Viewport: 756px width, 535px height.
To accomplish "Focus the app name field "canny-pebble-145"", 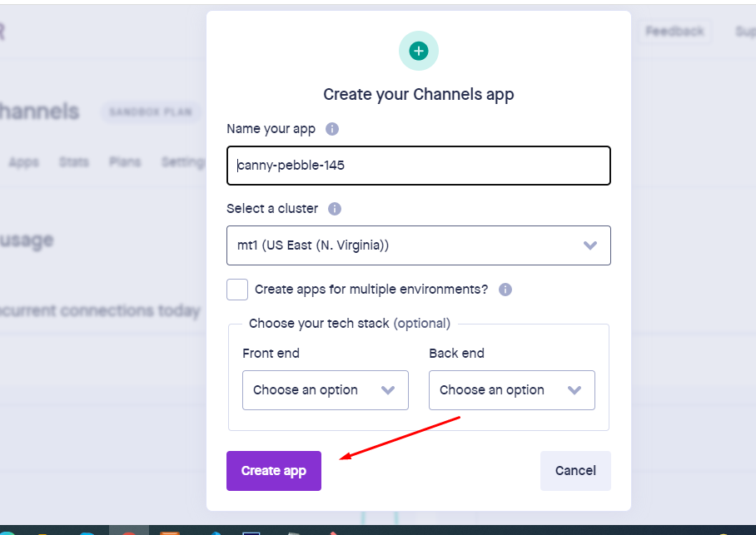I will pos(419,166).
